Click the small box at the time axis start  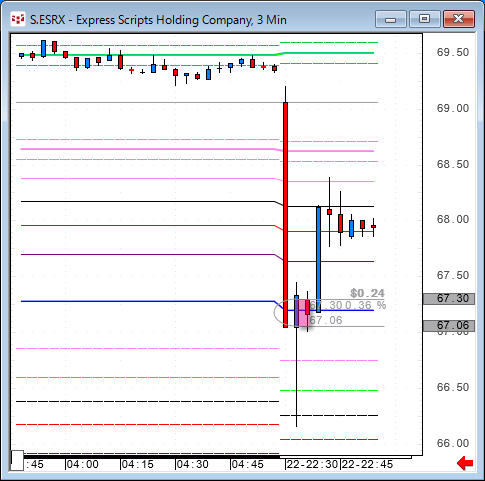[x=17, y=460]
